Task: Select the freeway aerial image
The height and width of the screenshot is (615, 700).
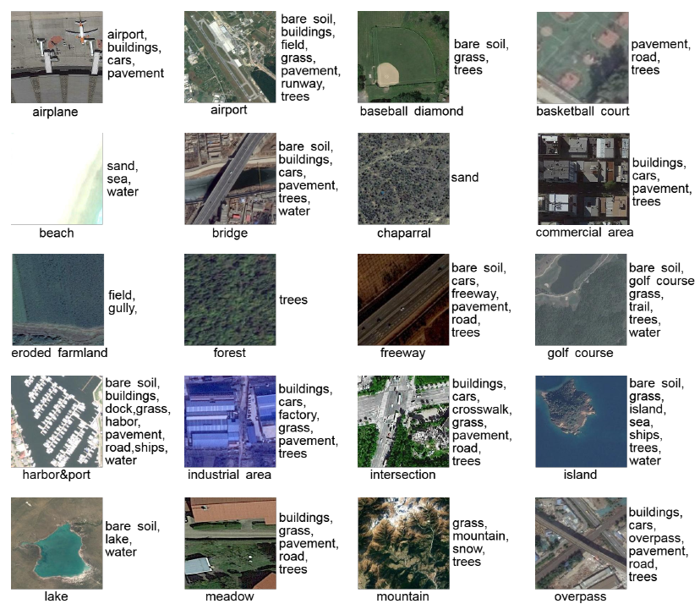Action: pos(403,299)
